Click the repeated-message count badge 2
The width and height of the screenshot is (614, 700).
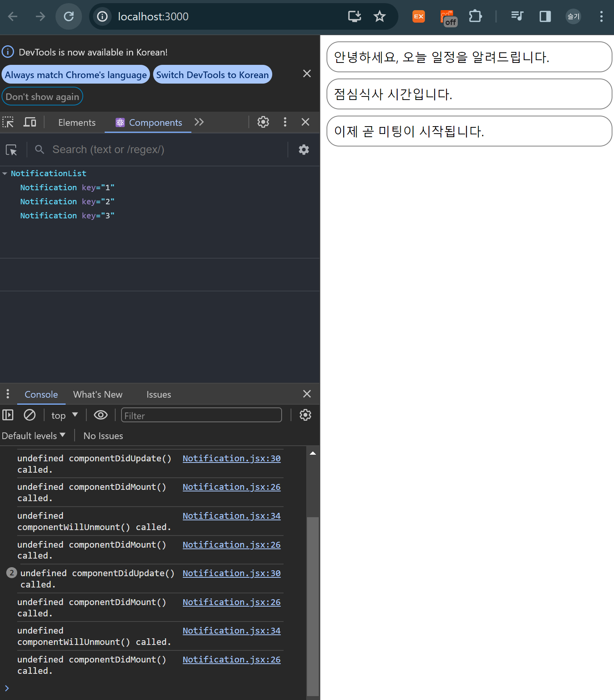point(11,573)
